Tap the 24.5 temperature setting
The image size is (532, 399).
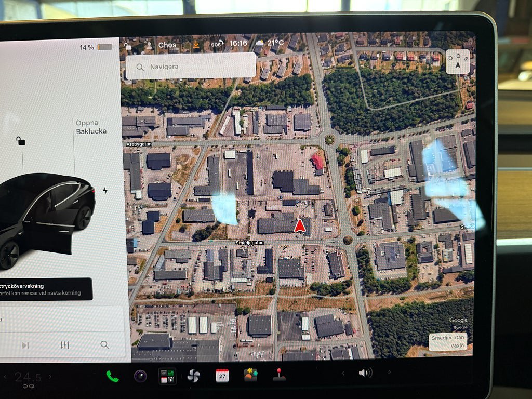(28, 377)
